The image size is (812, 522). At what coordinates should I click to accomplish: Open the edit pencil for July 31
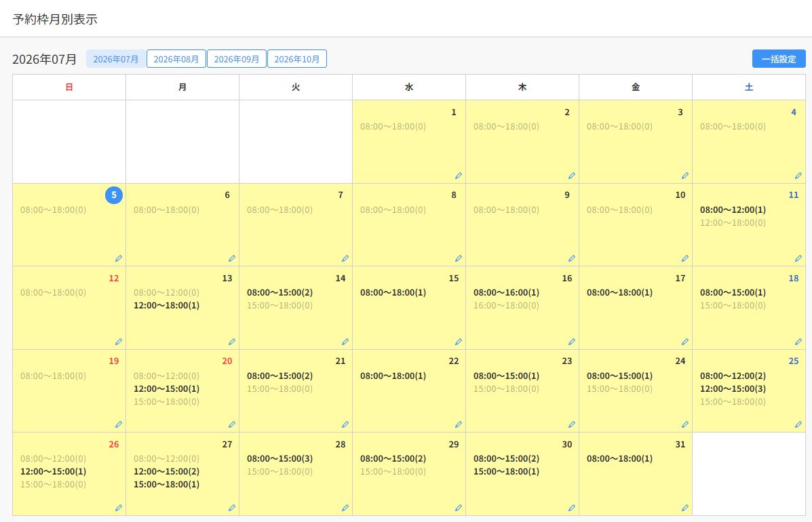click(x=684, y=508)
